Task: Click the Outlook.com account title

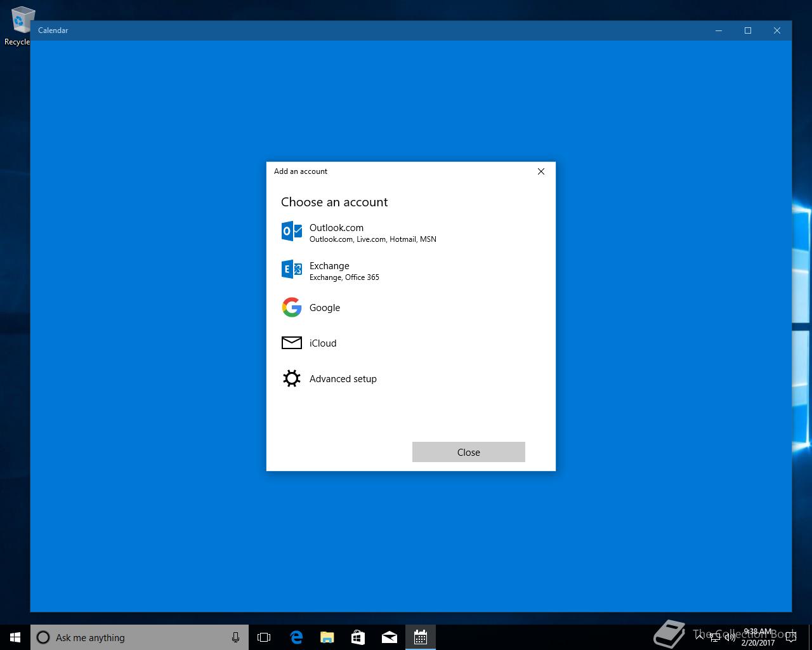Action: [336, 227]
